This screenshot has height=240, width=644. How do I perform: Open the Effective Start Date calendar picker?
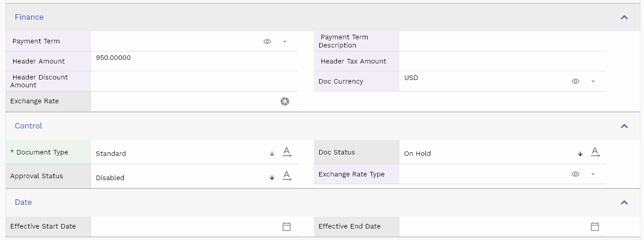click(x=286, y=226)
